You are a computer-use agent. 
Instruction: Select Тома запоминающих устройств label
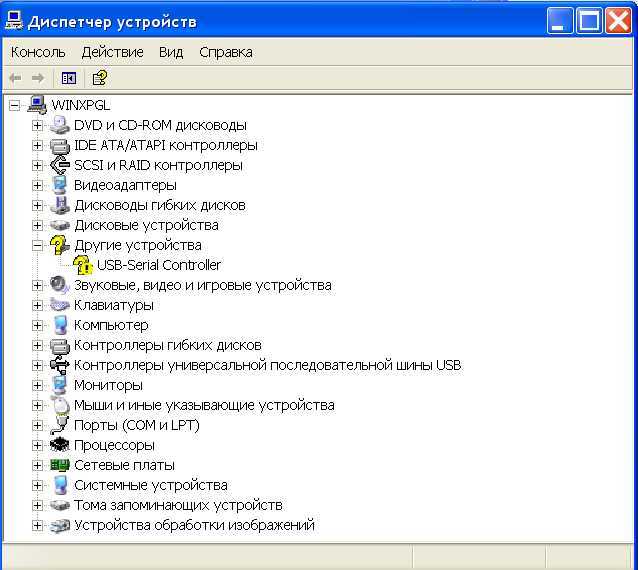click(x=178, y=505)
